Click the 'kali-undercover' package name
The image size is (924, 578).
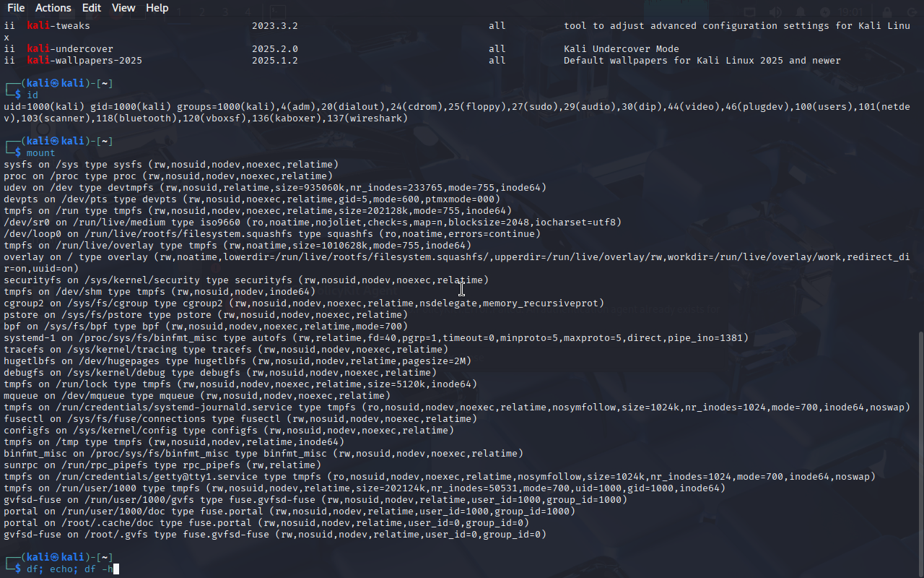pyautogui.click(x=70, y=49)
